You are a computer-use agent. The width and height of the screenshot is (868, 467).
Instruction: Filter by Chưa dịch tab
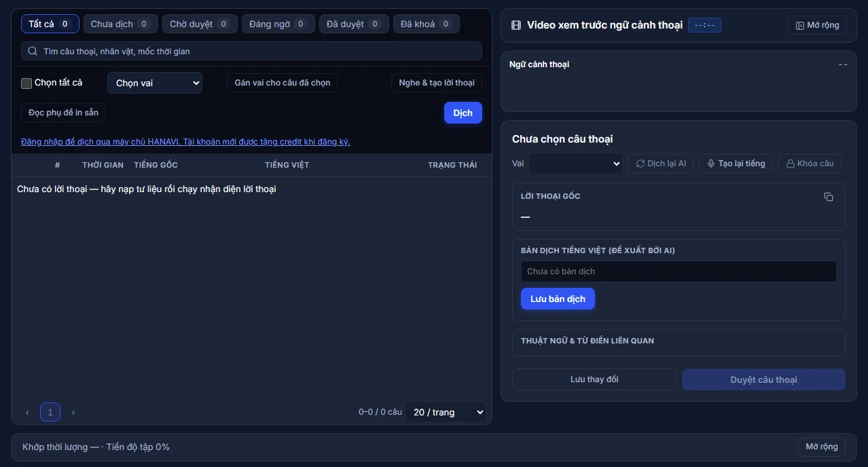[121, 24]
